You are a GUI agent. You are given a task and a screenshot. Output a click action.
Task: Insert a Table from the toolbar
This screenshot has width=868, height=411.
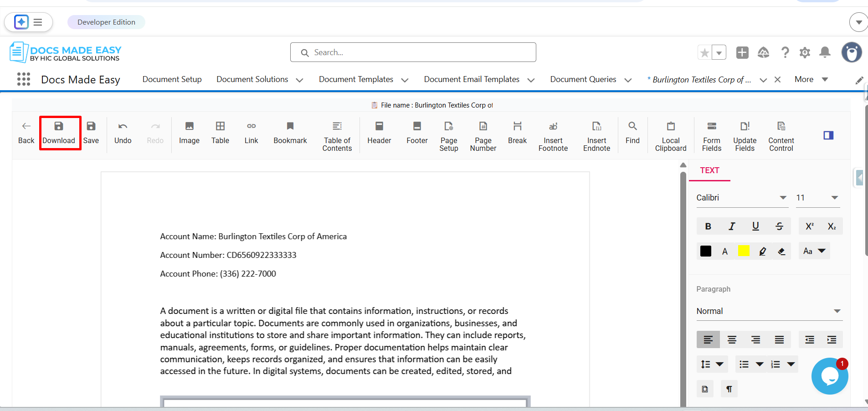coord(220,133)
